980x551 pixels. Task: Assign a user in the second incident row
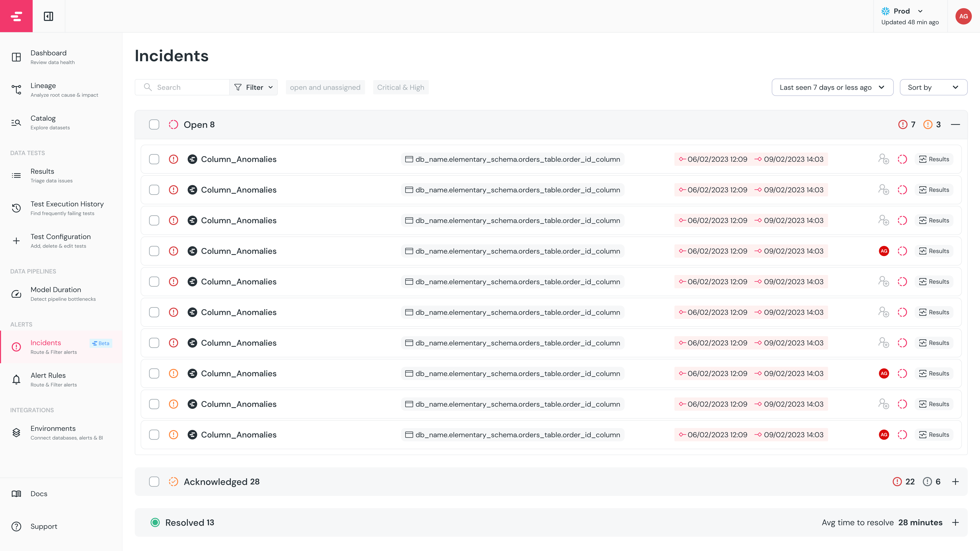(x=883, y=189)
